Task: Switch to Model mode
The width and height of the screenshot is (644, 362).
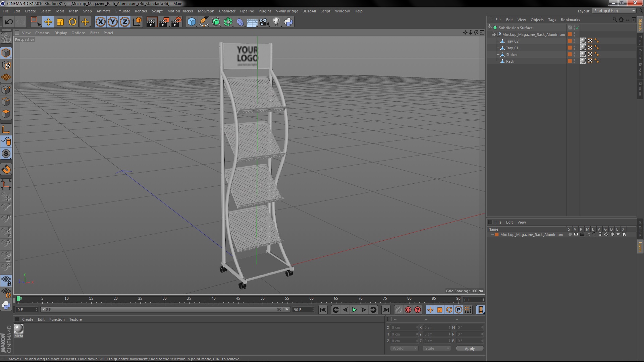Action: 6,53
